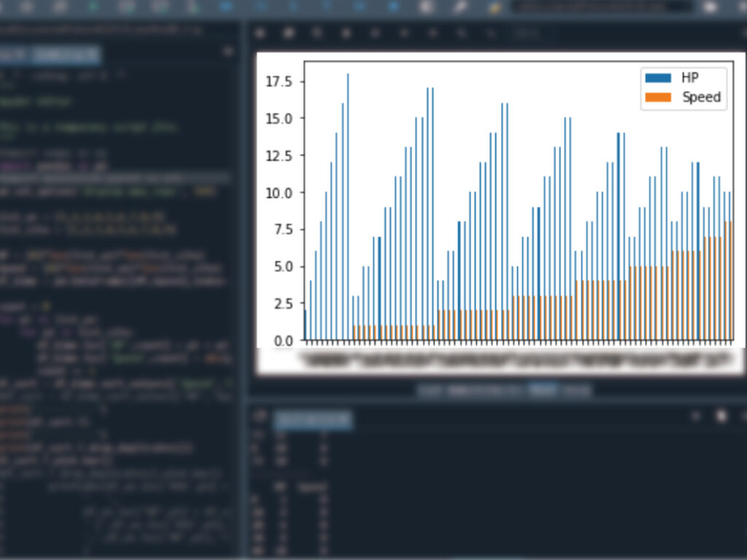This screenshot has width=747, height=560.
Task: Copy the plot to clipboard in Plots toolbar
Action: pos(317,33)
